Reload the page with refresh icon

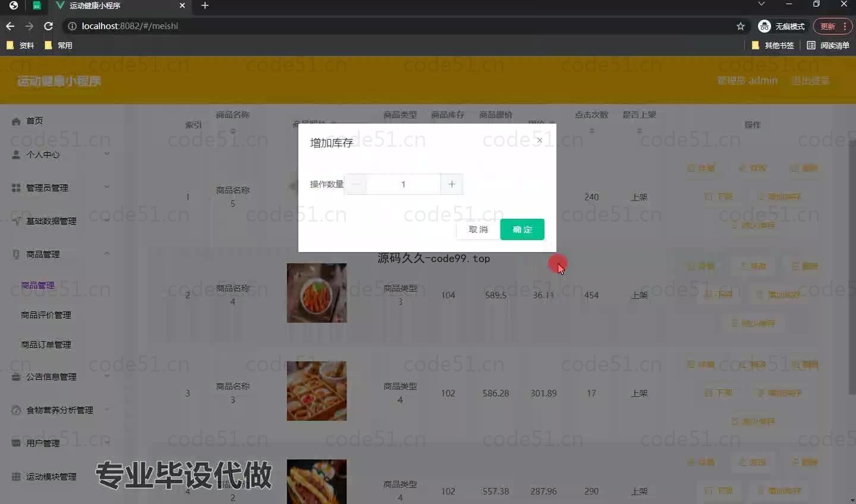(49, 26)
